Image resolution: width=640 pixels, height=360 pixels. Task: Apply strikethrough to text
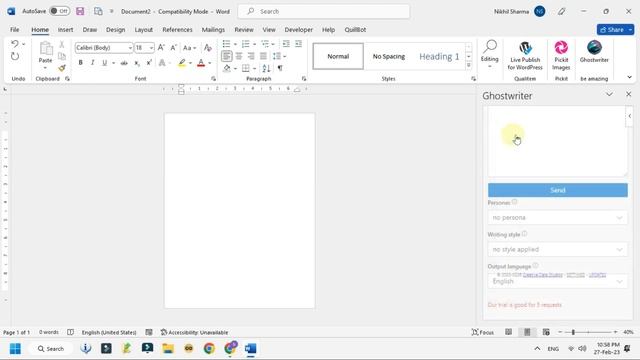[x=124, y=63]
